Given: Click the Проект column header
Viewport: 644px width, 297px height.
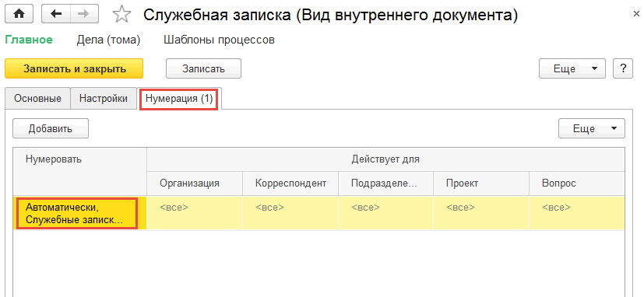Looking at the screenshot, I should pos(481,183).
